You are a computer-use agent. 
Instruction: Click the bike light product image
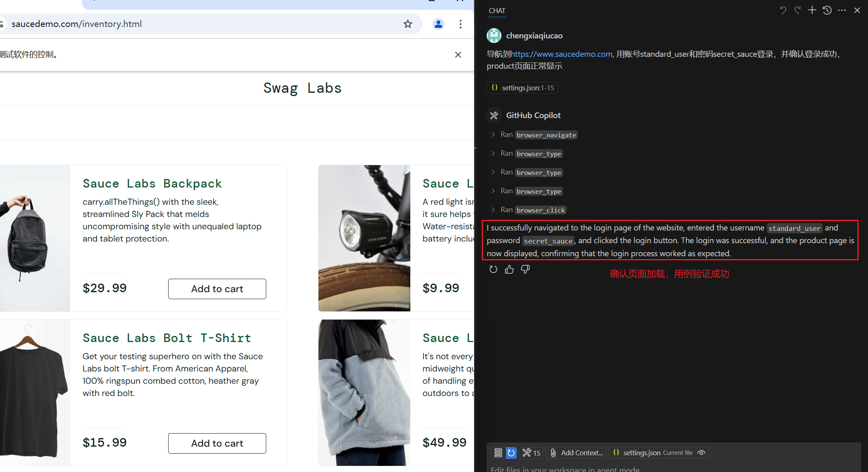point(364,238)
